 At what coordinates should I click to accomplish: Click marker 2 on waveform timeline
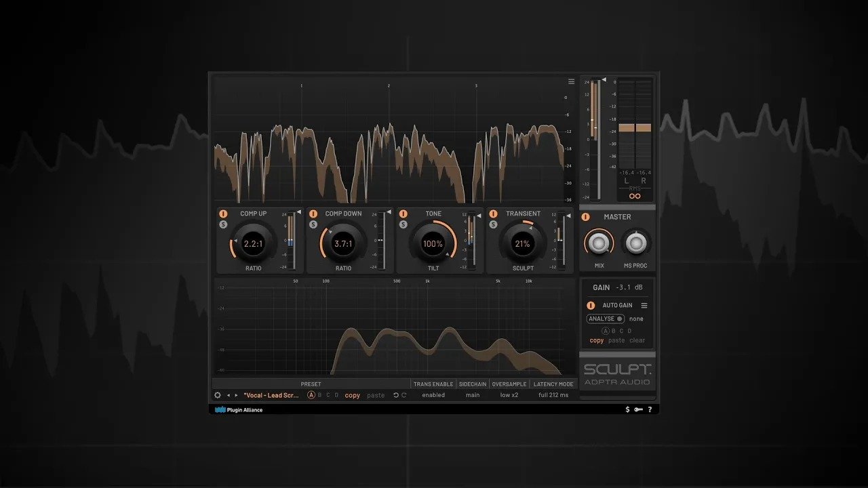click(x=389, y=86)
